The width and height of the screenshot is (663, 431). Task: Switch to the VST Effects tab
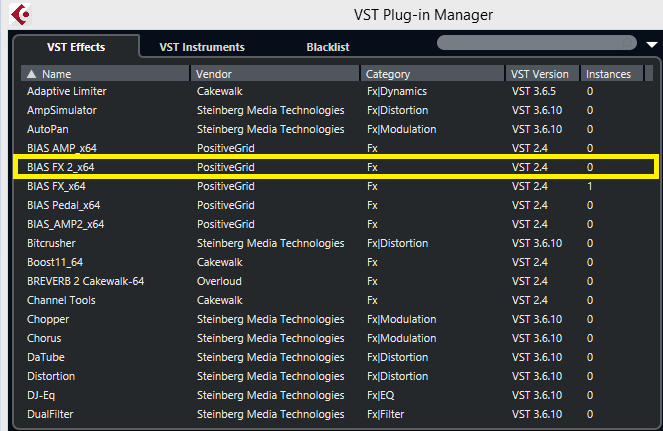76,47
